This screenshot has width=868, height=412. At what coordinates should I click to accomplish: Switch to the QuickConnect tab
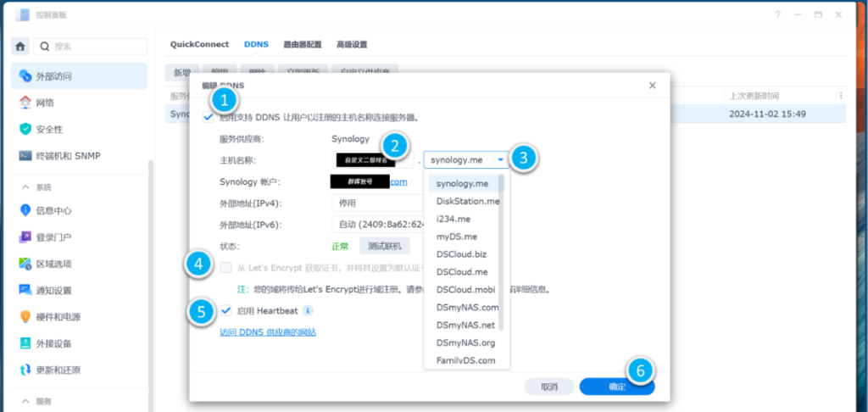[x=199, y=44]
